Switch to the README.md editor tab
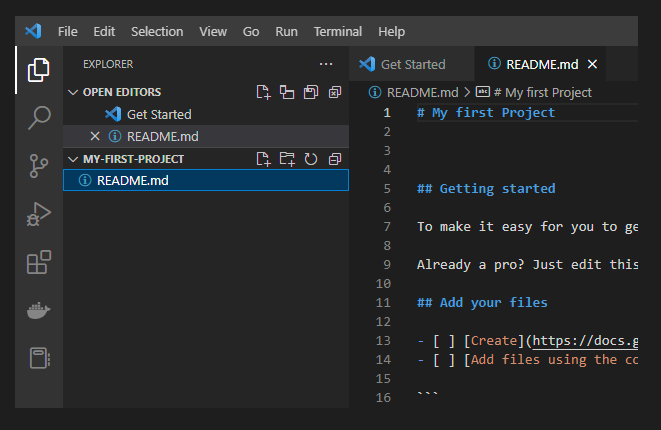Screen dimensions: 661x430 (x=540, y=64)
